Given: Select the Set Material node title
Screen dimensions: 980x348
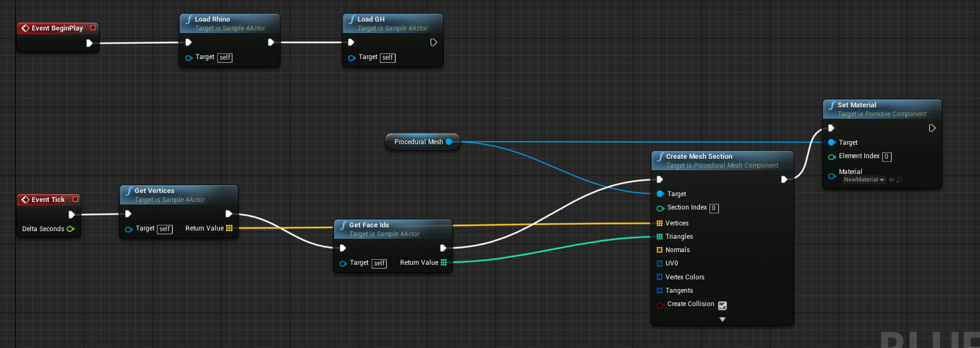Looking at the screenshot, I should pyautogui.click(x=857, y=105).
